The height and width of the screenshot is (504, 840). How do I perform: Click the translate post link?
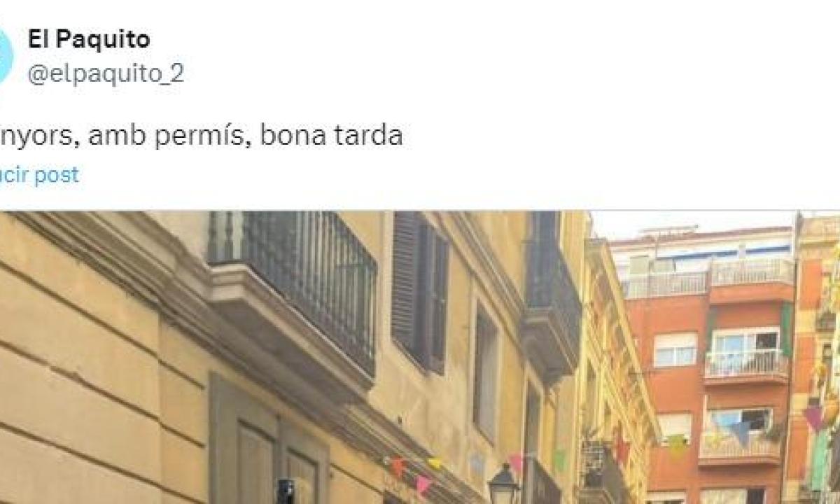(x=39, y=175)
